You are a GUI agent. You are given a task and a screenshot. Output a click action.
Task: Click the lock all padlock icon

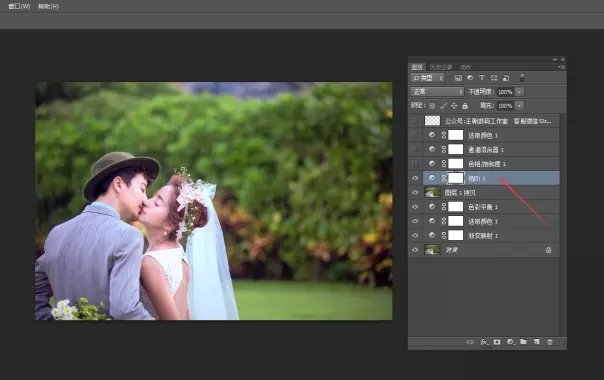(465, 106)
